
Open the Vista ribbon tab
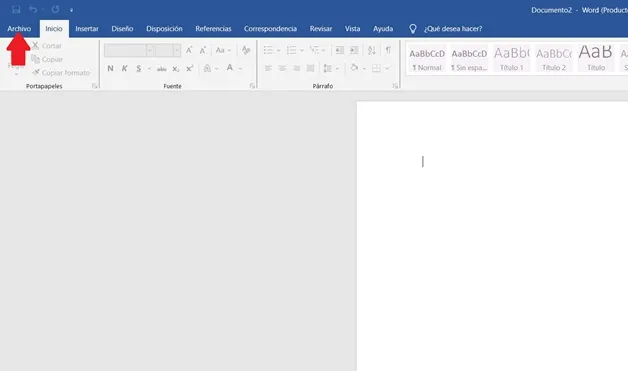(x=352, y=29)
